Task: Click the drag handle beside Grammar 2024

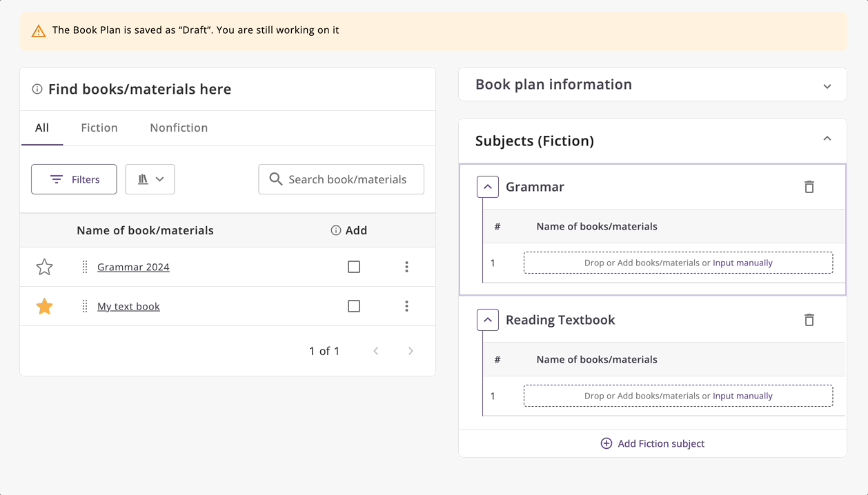Action: tap(85, 267)
